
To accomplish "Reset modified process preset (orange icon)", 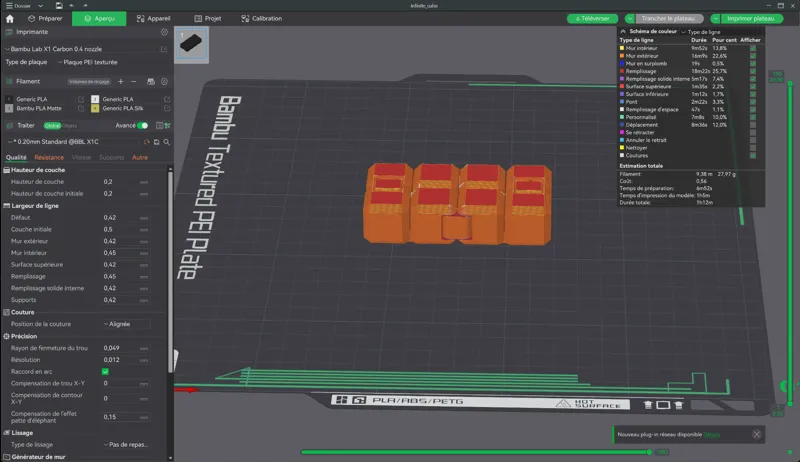I will (147, 142).
